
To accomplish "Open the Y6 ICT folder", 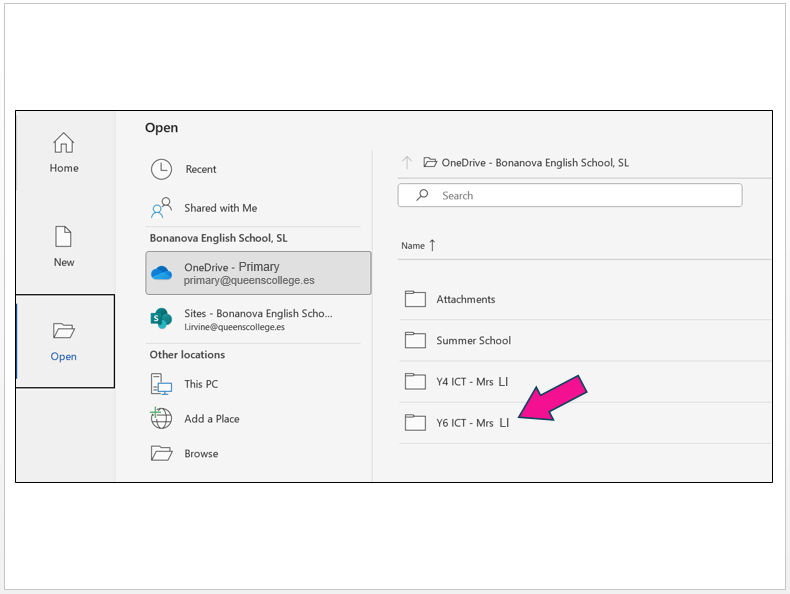I will click(472, 423).
